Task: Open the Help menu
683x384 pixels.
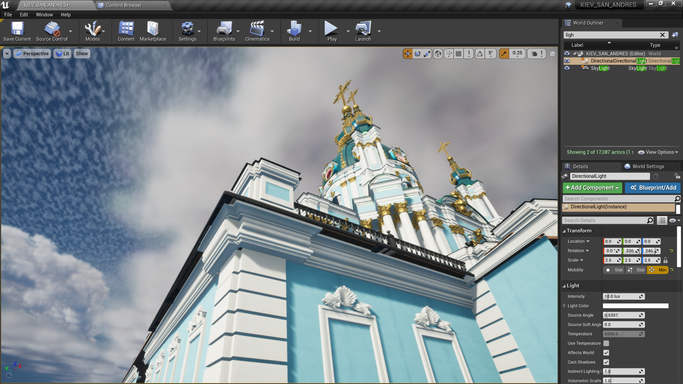Action: click(x=65, y=14)
